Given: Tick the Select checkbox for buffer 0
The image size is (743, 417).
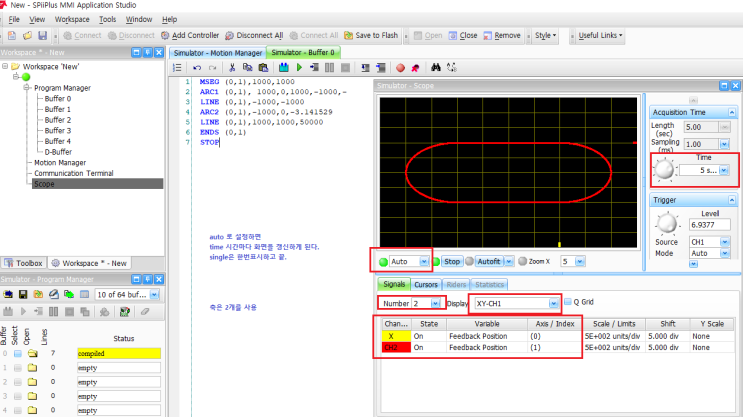Looking at the screenshot, I should point(18,353).
